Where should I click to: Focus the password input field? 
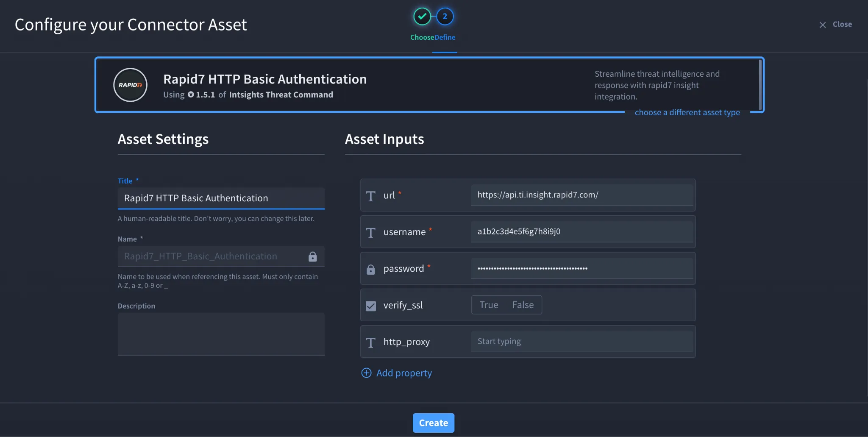click(582, 268)
